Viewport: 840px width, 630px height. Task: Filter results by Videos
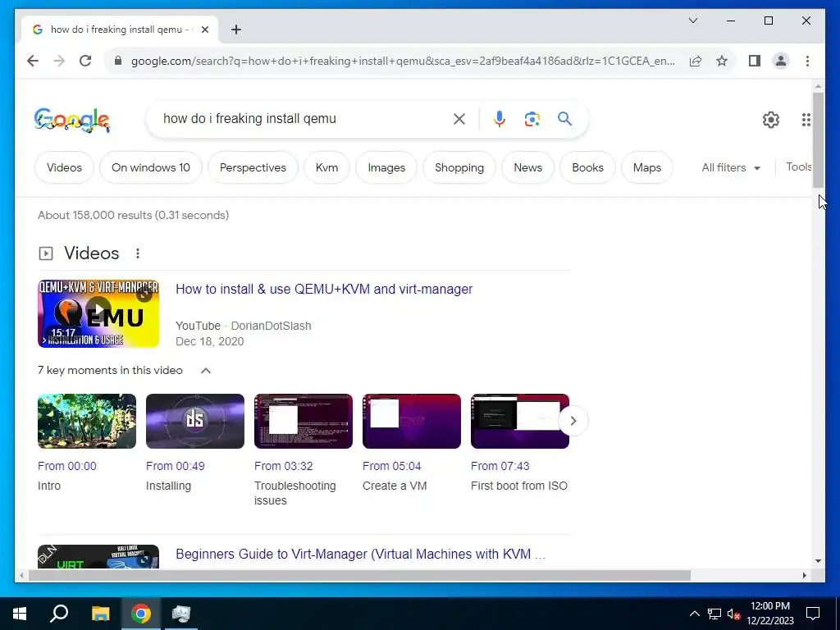[x=64, y=167]
